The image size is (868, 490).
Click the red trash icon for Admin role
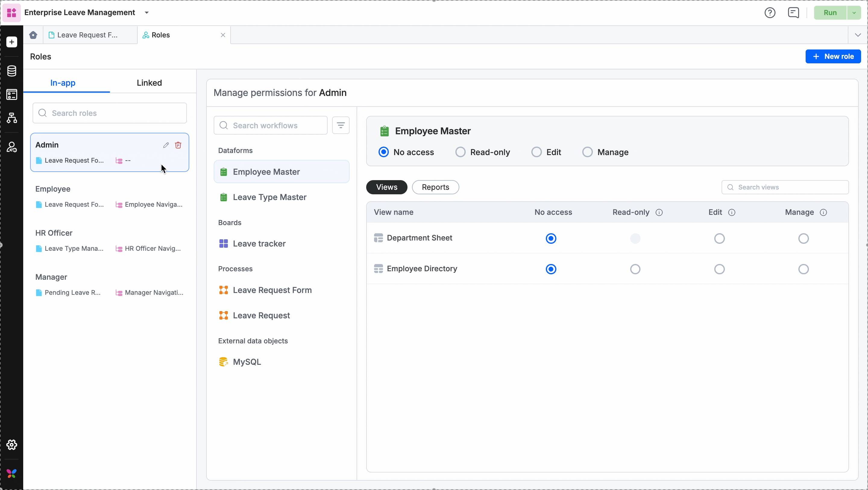coord(178,145)
